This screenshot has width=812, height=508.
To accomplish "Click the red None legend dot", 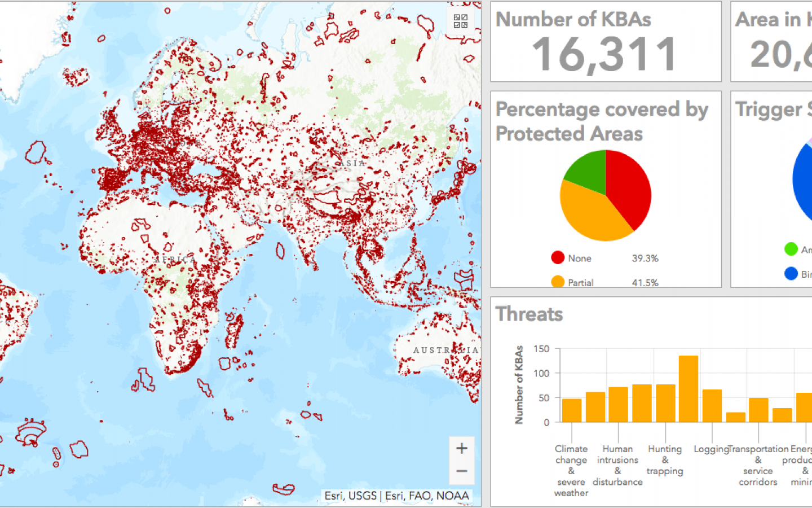I will tap(558, 258).
